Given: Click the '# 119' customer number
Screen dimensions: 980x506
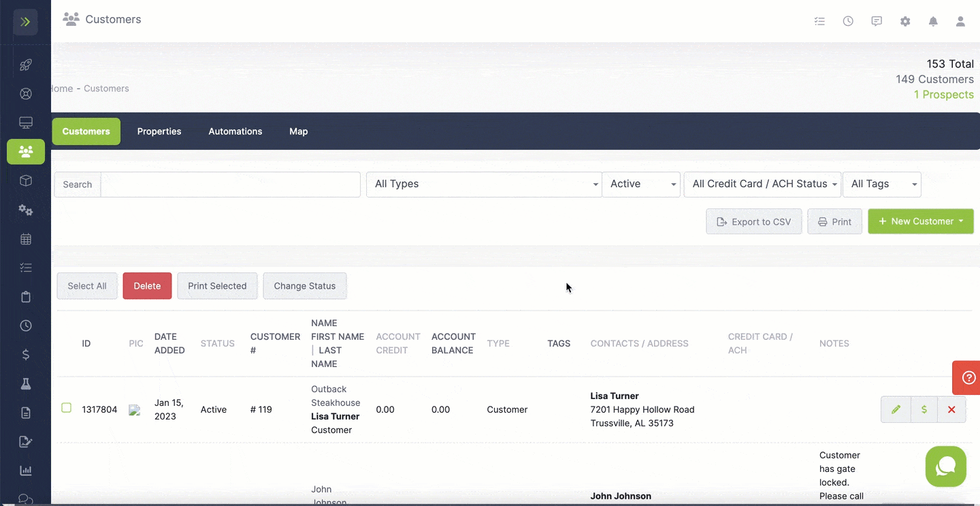Looking at the screenshot, I should tap(261, 409).
